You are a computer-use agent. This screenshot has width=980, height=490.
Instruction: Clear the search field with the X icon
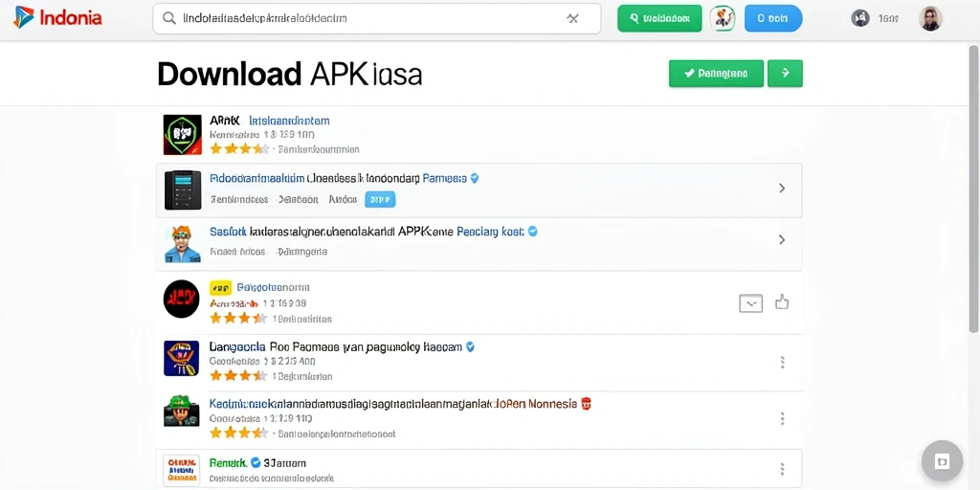point(572,19)
